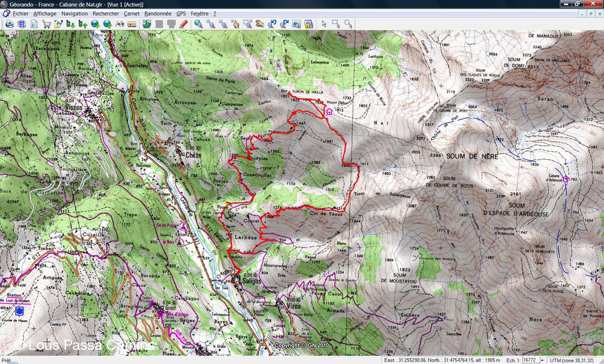Click the padlock map lock icon

[x=309, y=24]
